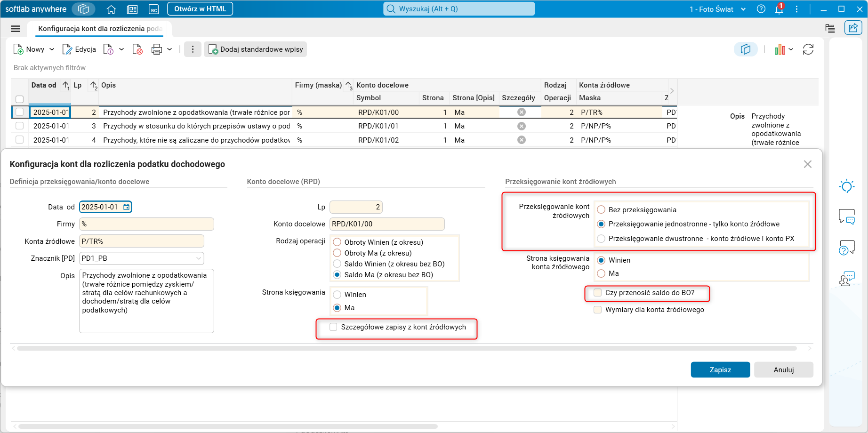
Task: Click the lightbulb tips icon in sidebar
Action: click(x=847, y=186)
